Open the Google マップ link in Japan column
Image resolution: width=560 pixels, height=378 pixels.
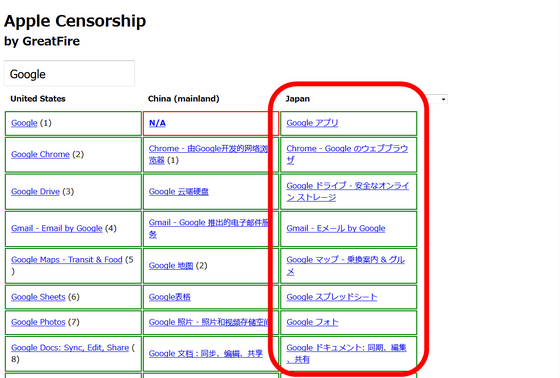(345, 265)
